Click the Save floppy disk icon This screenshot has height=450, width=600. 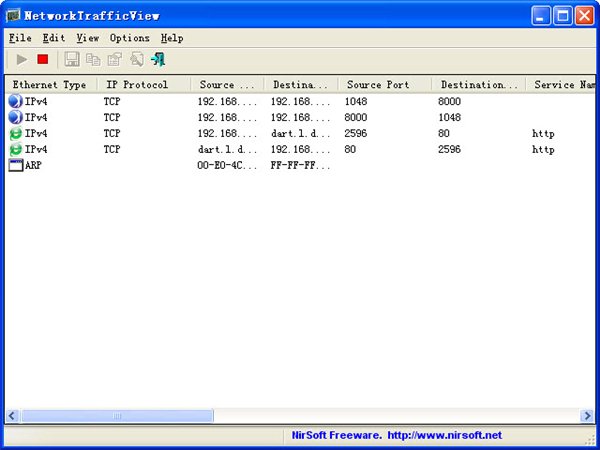tap(72, 60)
